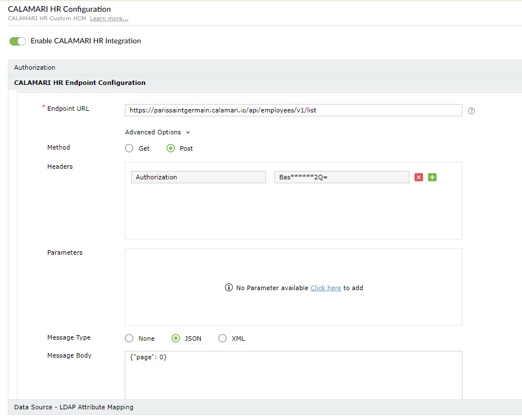
Task: Click the info icon in Parameters box
Action: (x=229, y=288)
